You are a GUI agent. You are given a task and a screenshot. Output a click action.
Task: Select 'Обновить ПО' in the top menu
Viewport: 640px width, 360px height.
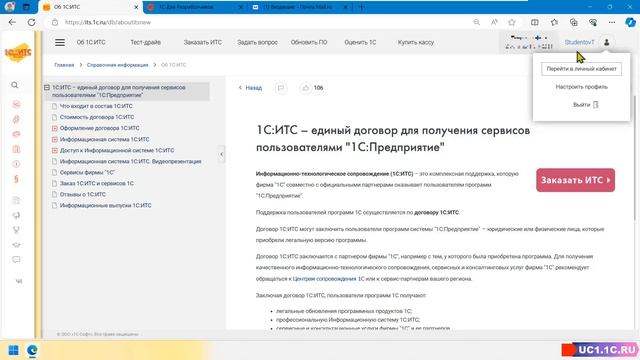pyautogui.click(x=309, y=42)
